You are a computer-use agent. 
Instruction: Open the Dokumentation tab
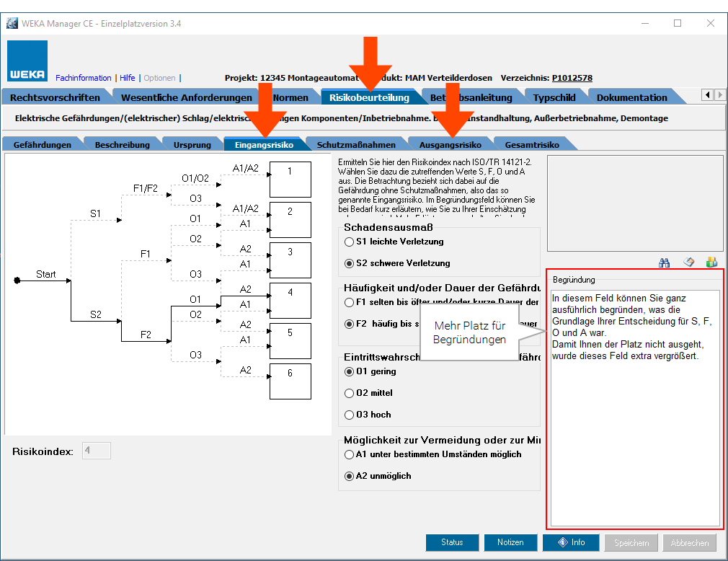click(631, 97)
